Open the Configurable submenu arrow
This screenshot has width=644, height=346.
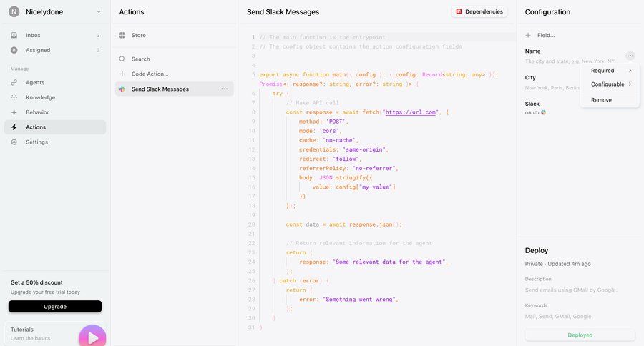pyautogui.click(x=630, y=84)
